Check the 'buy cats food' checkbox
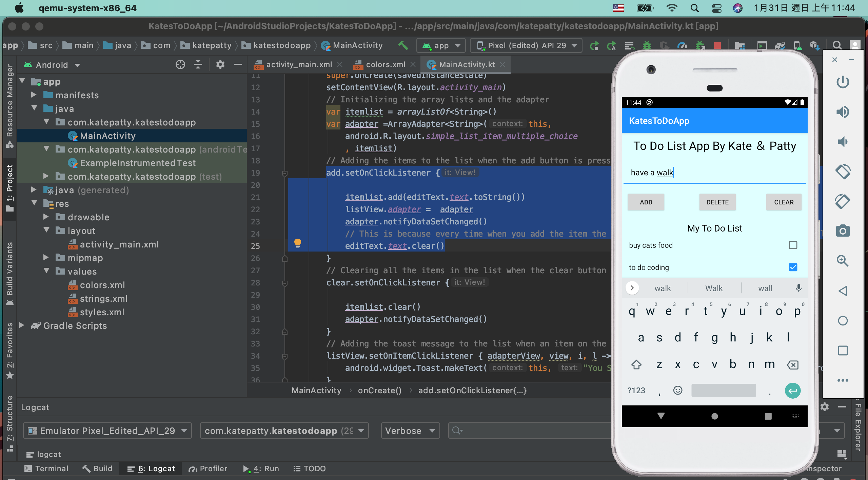 coord(793,245)
